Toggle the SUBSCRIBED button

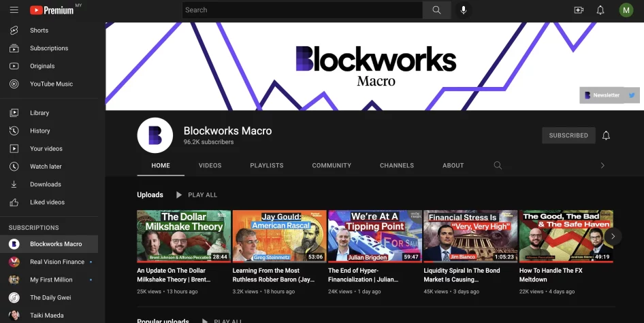click(x=568, y=135)
